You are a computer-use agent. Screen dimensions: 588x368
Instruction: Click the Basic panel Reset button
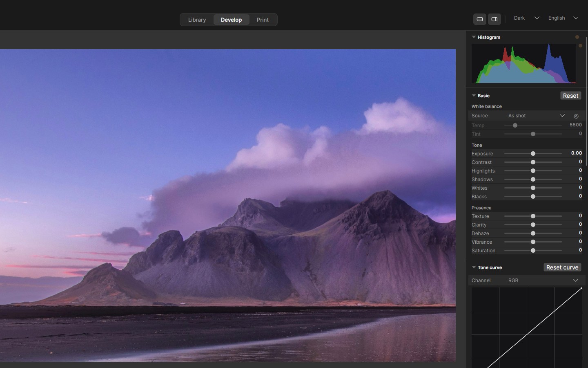[x=570, y=96]
